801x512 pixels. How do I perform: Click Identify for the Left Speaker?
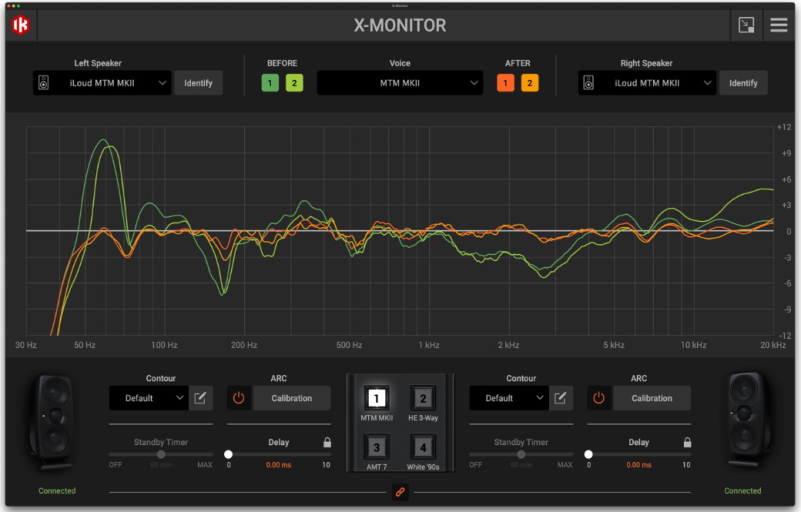[x=198, y=83]
